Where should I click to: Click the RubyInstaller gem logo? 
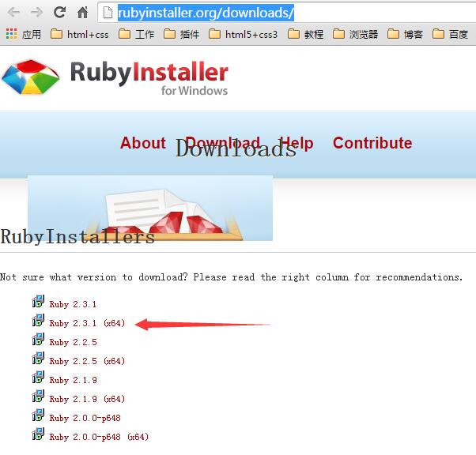coord(31,77)
